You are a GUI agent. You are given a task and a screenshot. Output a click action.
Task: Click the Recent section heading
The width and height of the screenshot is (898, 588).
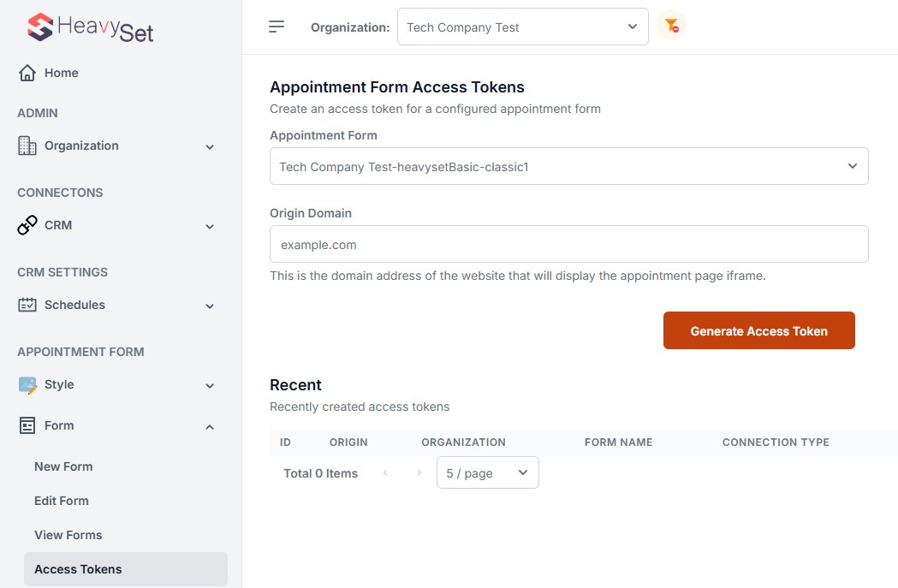pos(295,385)
